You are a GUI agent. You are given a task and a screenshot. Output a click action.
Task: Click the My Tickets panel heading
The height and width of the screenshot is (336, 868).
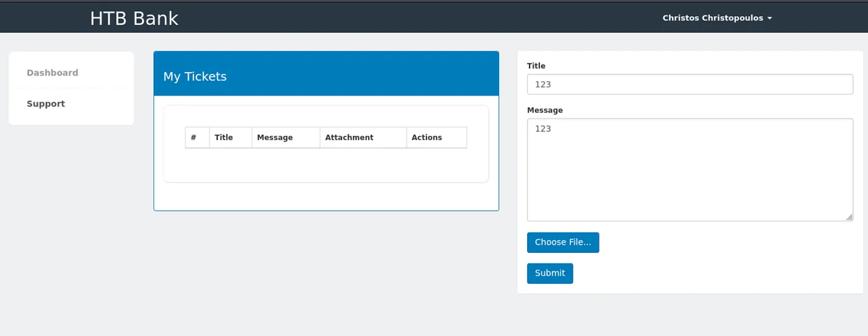[195, 76]
